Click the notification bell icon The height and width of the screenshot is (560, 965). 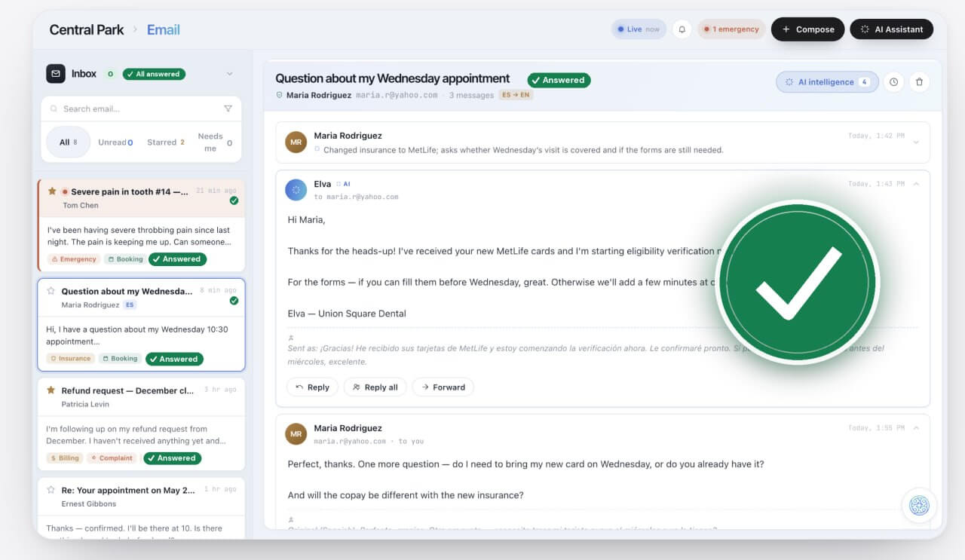coord(682,29)
